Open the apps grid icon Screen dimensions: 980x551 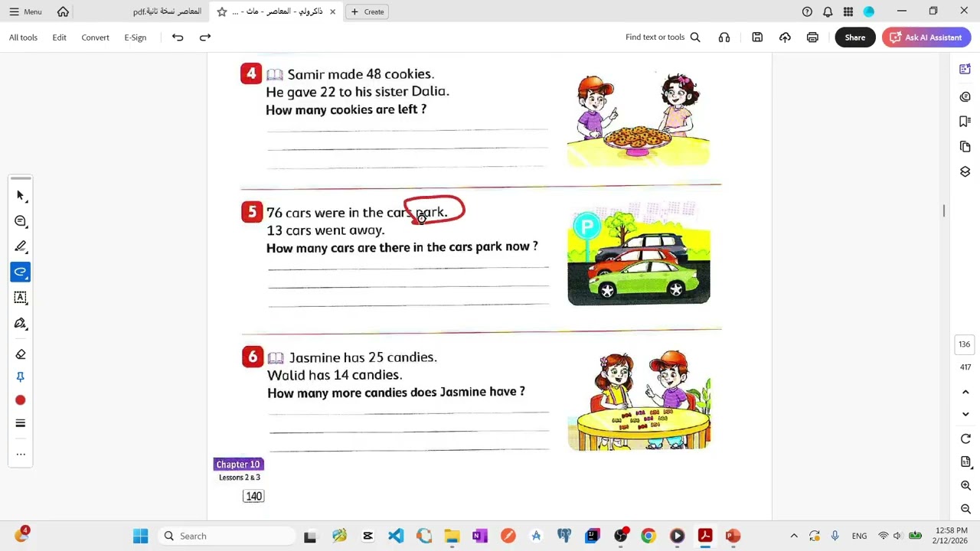pyautogui.click(x=848, y=11)
